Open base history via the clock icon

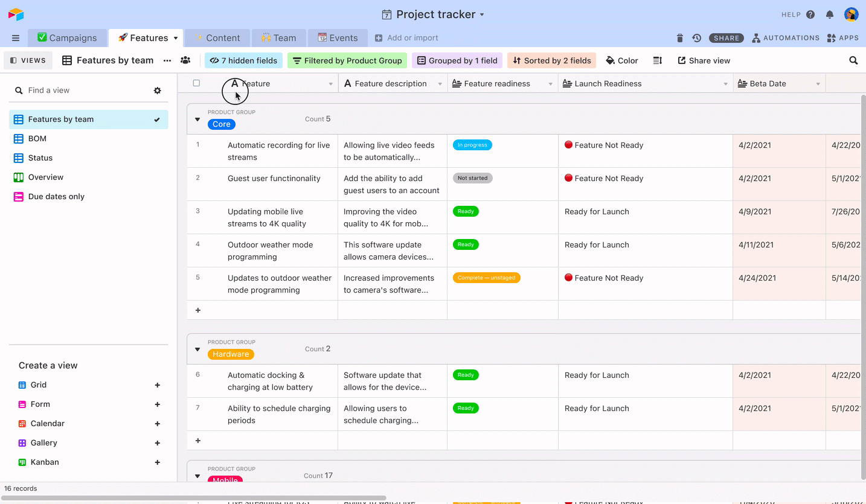pyautogui.click(x=696, y=37)
